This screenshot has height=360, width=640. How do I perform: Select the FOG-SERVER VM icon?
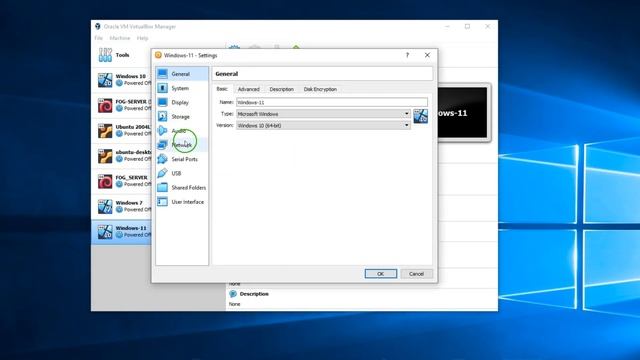tap(105, 105)
